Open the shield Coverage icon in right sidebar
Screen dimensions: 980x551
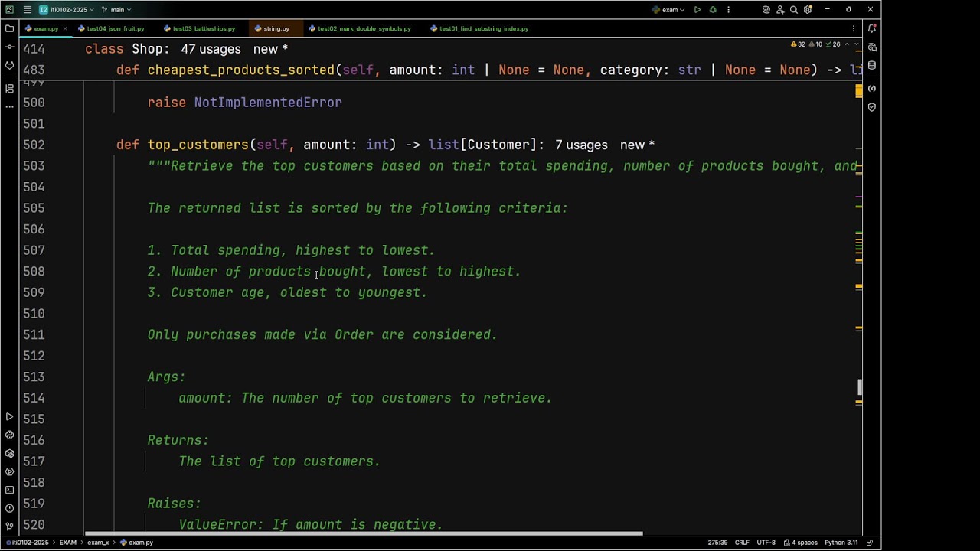point(872,107)
